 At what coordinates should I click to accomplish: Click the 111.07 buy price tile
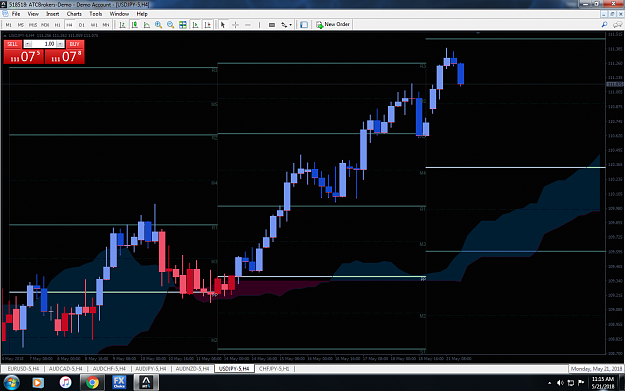click(65, 57)
